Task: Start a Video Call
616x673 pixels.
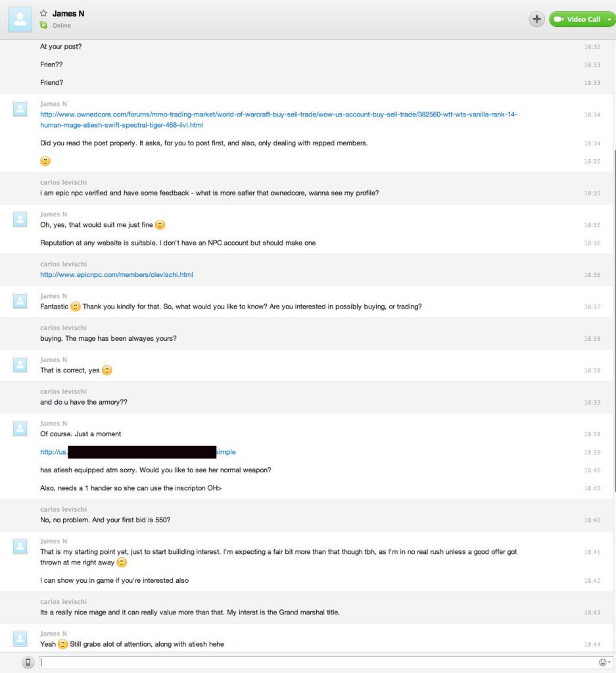Action: pyautogui.click(x=577, y=19)
